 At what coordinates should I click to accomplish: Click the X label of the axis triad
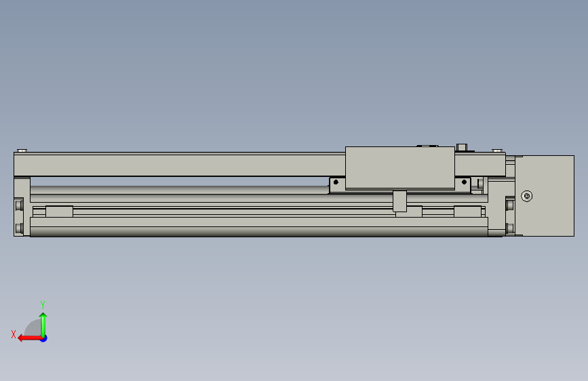click(x=14, y=334)
